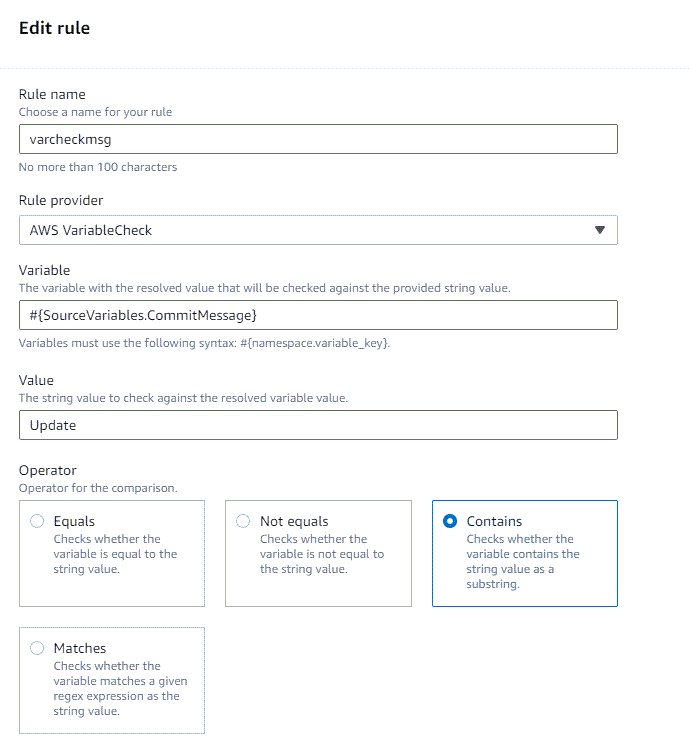Screen dimensions: 689x748
Task: Click the 'Rule name' field label
Action: pyautogui.click(x=52, y=95)
